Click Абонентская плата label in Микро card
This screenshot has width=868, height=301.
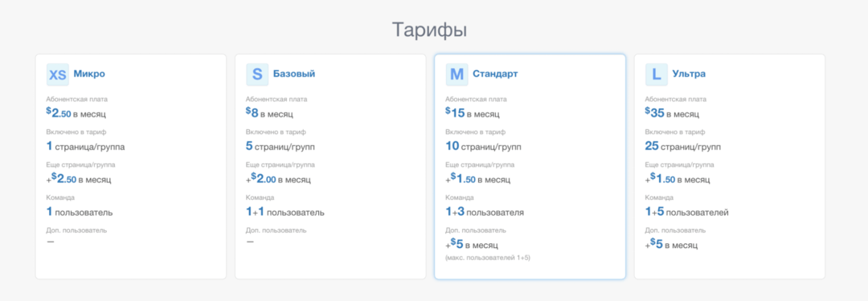click(x=77, y=100)
